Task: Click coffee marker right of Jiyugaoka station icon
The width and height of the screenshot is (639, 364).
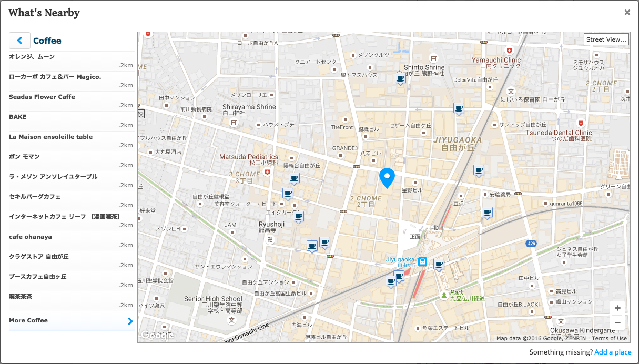Action: [x=439, y=264]
